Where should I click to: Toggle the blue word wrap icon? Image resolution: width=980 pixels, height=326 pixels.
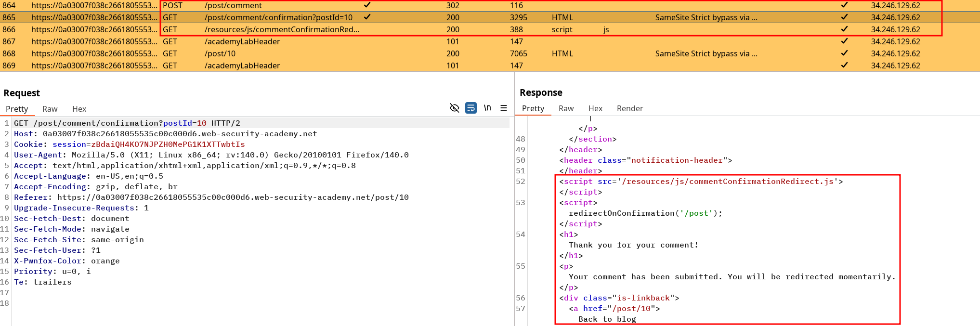[x=471, y=108]
